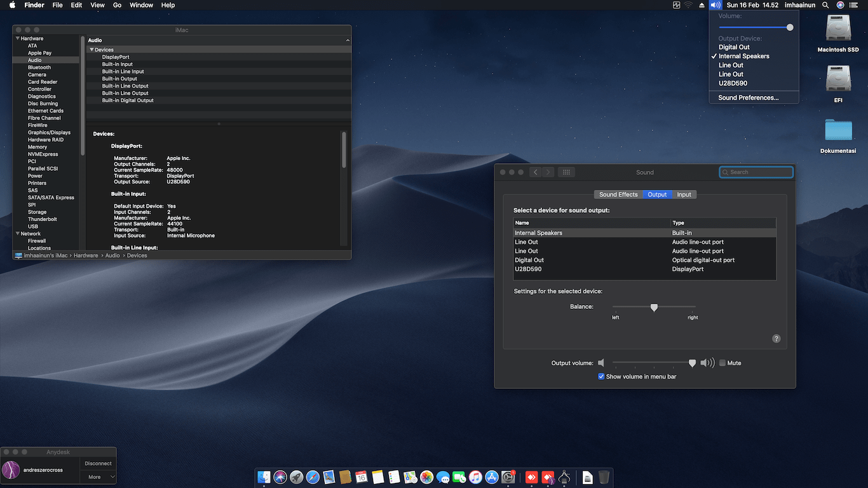868x488 pixels.
Task: Open Maps icon in dock
Action: tap(410, 477)
